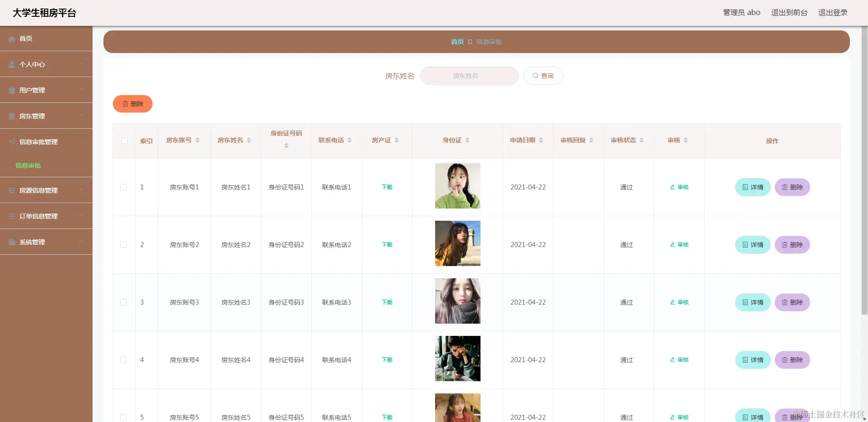The image size is (868, 422).
Task: Click 审核 edit icon for row 1
Action: (x=672, y=187)
